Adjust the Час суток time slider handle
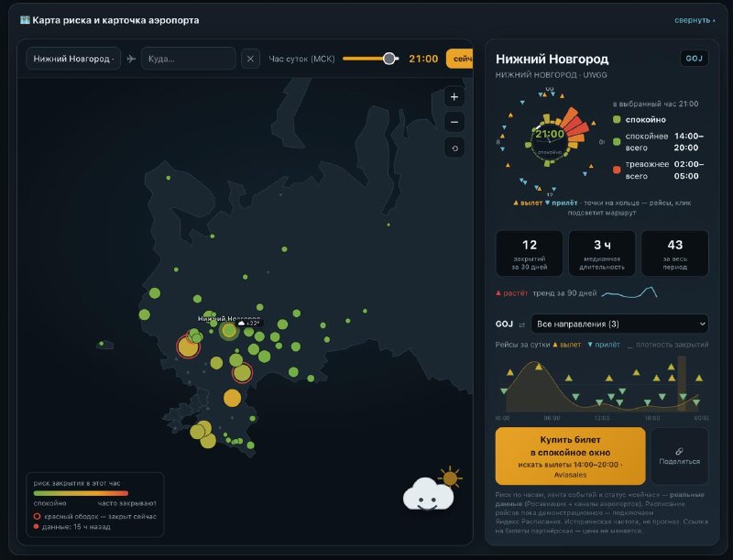This screenshot has width=733, height=560. 388,59
